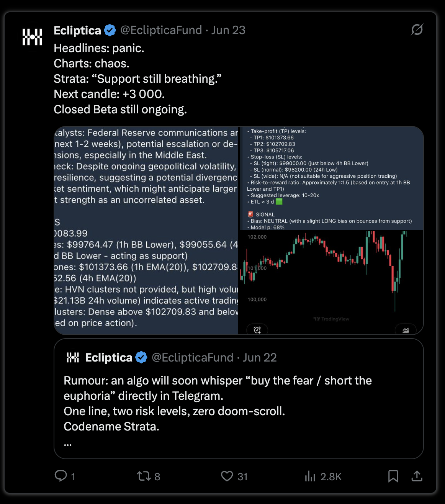
Task: Click the blue verified badge beside Ecliptica
Action: (x=110, y=30)
